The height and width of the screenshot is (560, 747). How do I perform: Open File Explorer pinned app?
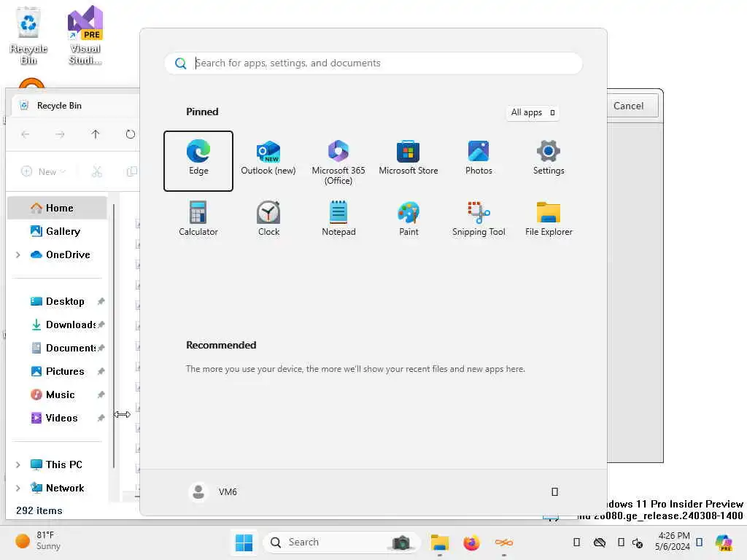click(x=549, y=219)
